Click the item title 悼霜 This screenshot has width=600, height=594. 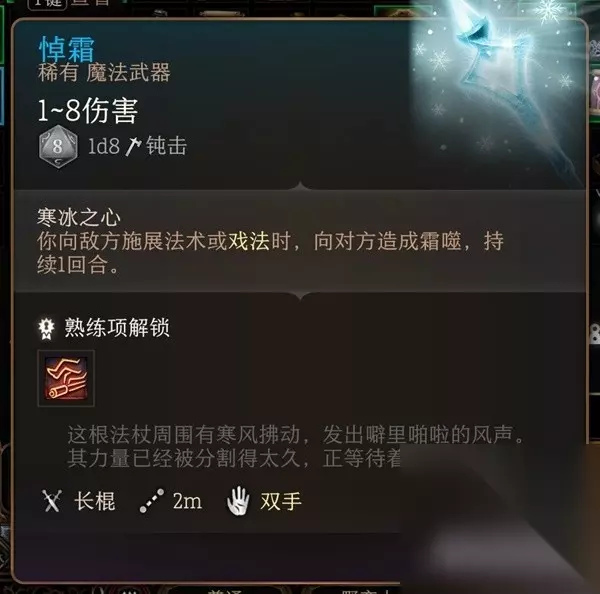[67, 50]
